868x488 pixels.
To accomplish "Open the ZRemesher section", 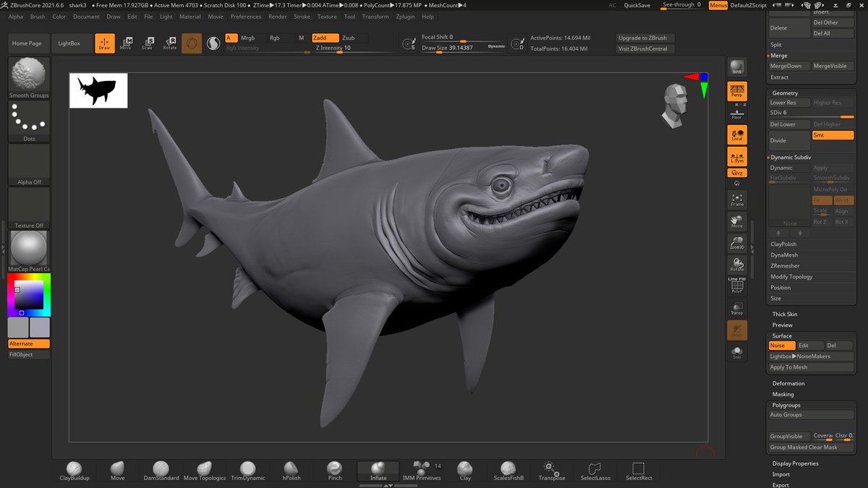I will (786, 266).
